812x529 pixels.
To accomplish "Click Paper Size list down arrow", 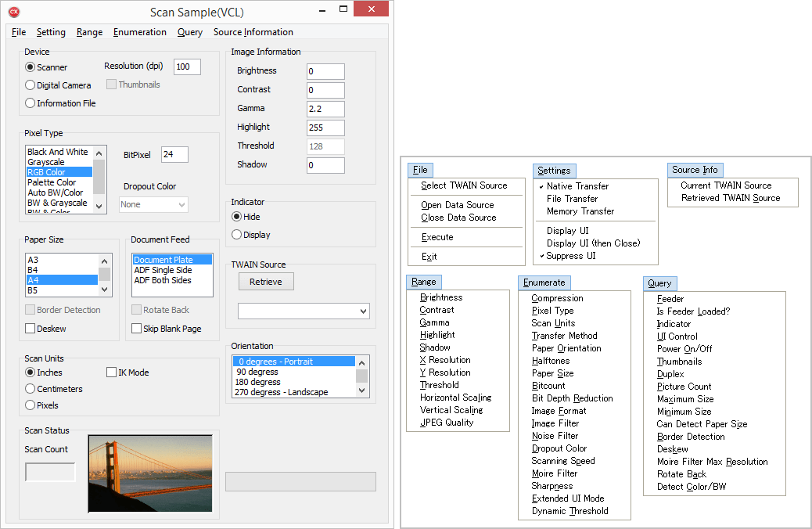I will click(x=104, y=290).
